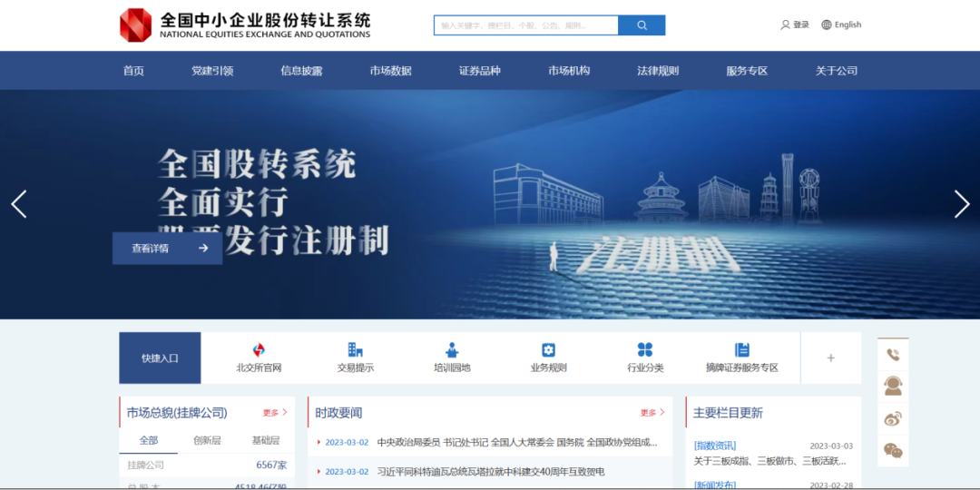Open 首页 navigation item
This screenshot has height=490, width=980.
(x=133, y=71)
